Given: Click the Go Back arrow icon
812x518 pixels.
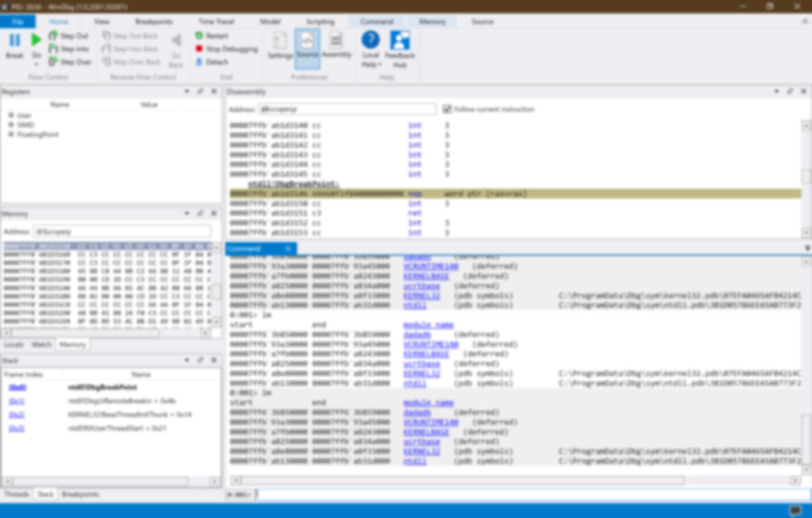Looking at the screenshot, I should (176, 40).
